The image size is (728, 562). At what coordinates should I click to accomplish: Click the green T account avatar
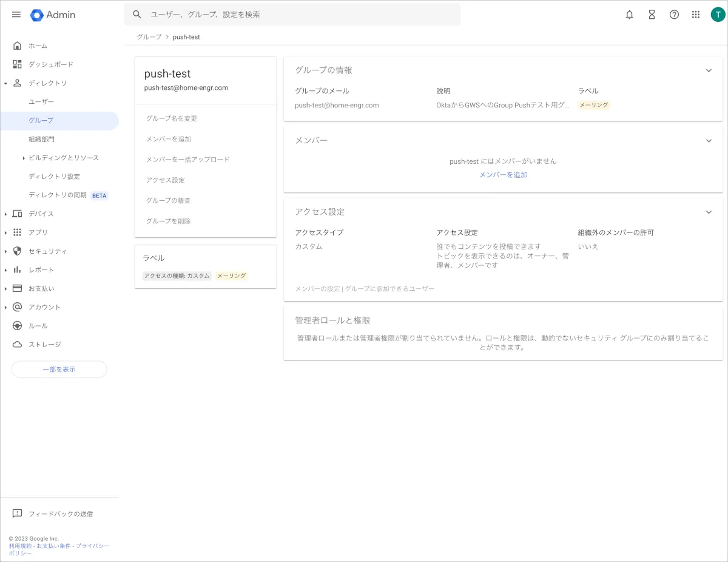coord(718,15)
